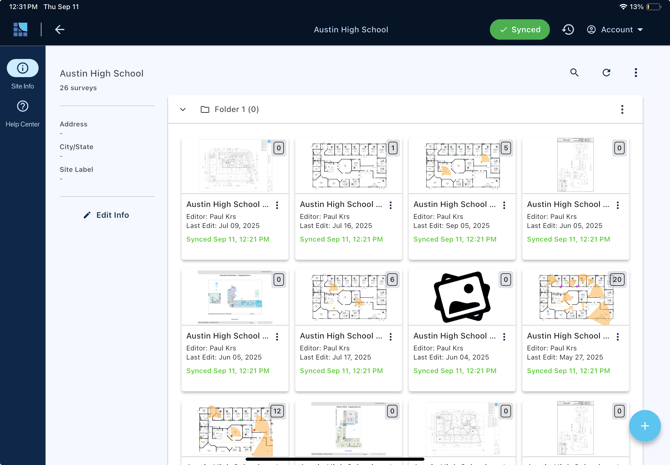Open options for survey edited Jun 04, 2025

pos(504,337)
